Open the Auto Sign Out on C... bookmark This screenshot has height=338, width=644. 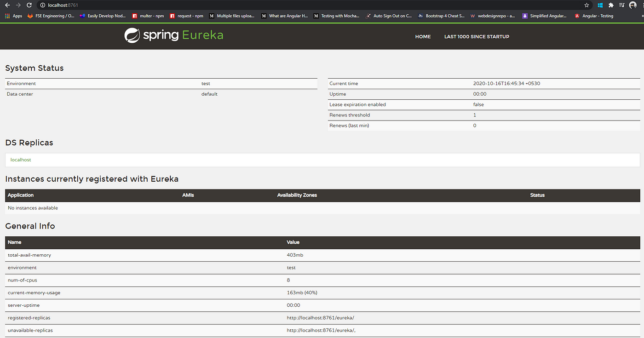click(x=389, y=16)
